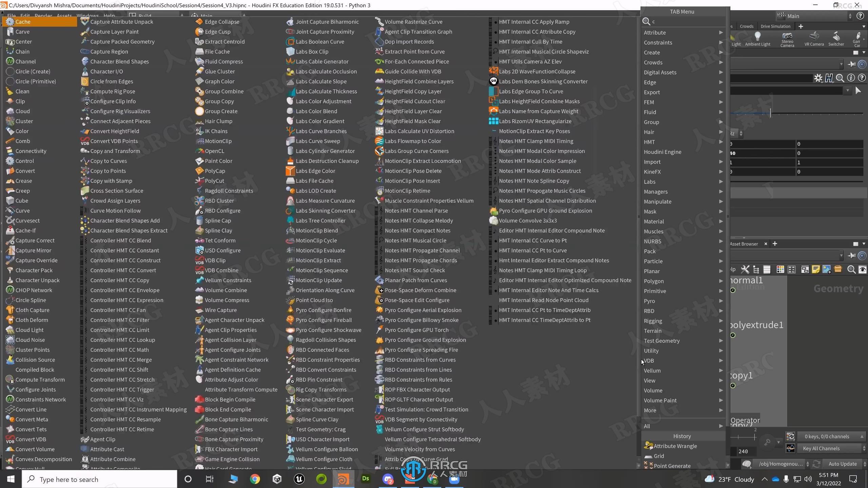Click the timeline slider handle

[770, 113]
